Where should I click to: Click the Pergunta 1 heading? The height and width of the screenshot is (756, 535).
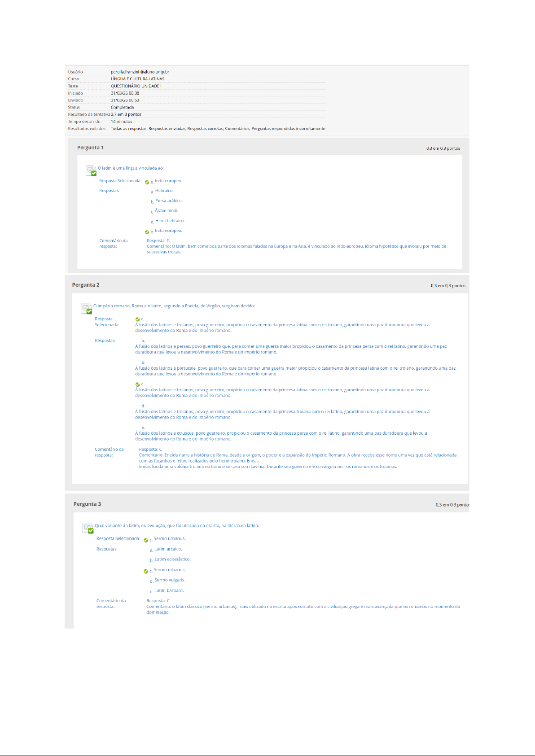90,148
